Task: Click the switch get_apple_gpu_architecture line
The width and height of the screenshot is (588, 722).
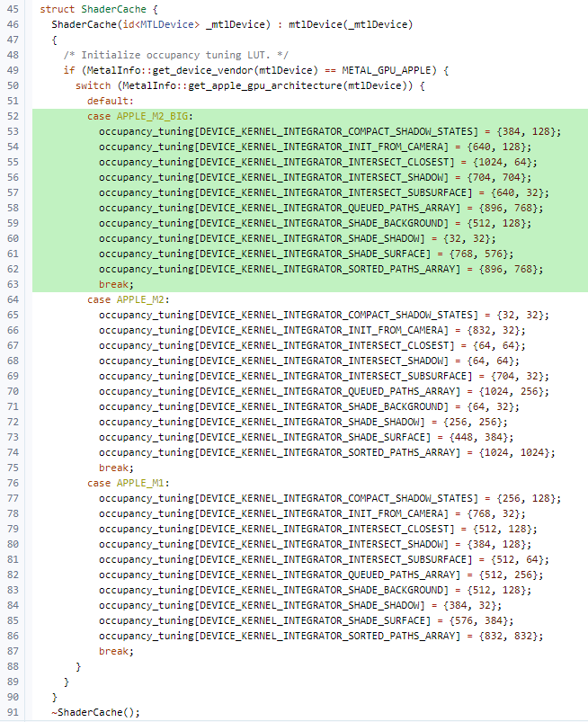Action: pos(250,85)
